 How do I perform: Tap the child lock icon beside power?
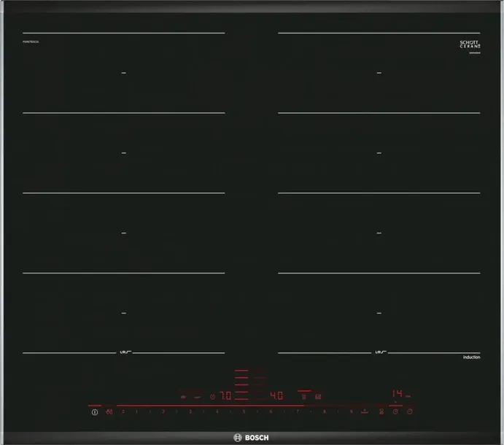click(109, 412)
